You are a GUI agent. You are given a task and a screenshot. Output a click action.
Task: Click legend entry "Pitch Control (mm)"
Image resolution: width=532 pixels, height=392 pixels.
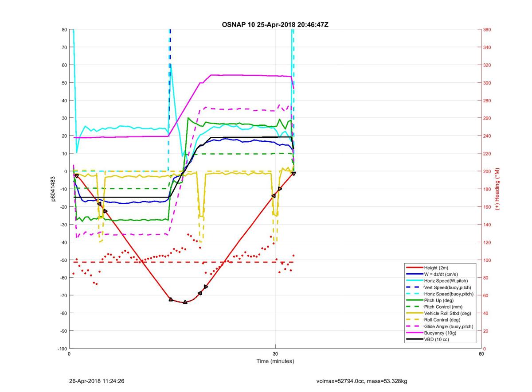pyautogui.click(x=443, y=307)
